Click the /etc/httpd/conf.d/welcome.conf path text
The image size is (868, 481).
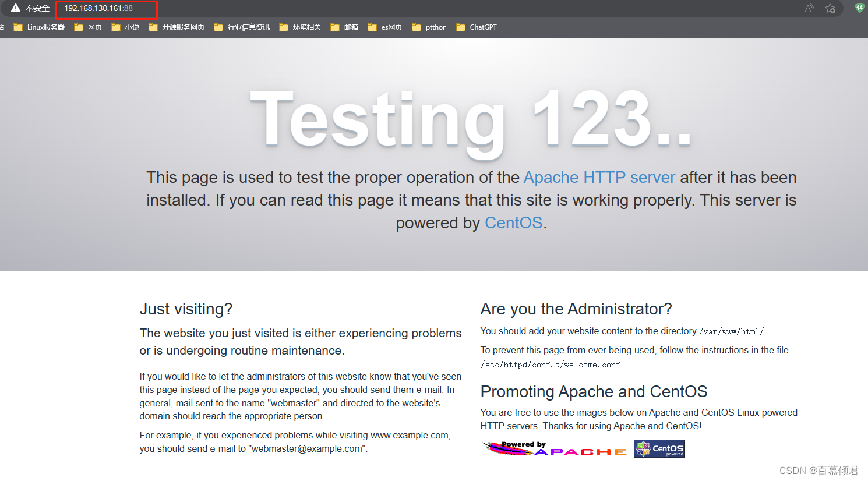coord(551,365)
